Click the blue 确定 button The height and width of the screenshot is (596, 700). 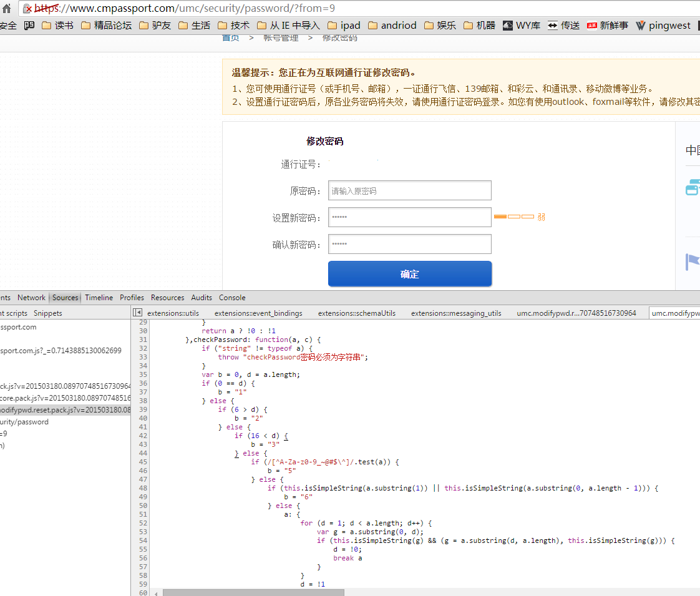tap(409, 274)
